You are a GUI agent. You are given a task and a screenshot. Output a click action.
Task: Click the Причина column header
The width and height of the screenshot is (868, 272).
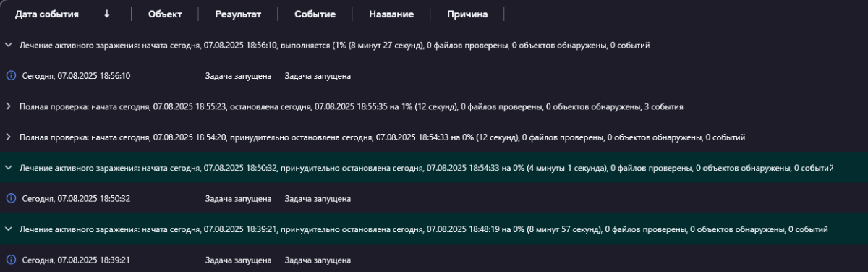(x=467, y=14)
